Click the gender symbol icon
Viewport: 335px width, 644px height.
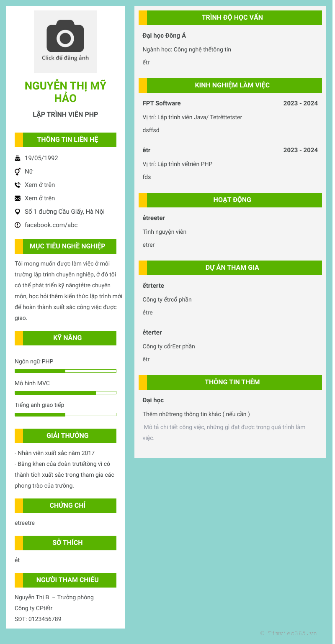click(18, 171)
